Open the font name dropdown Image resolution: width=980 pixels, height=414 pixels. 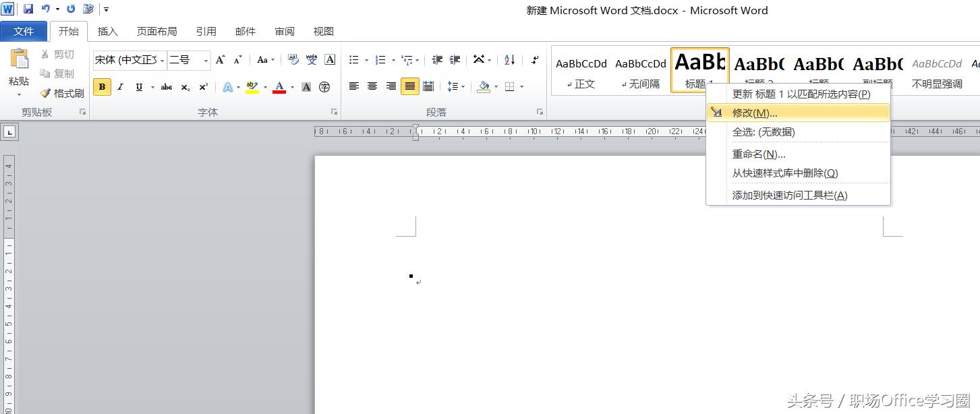163,61
